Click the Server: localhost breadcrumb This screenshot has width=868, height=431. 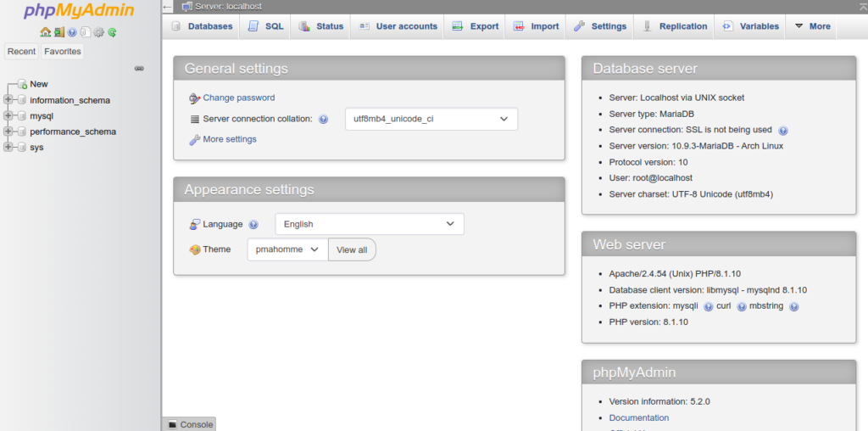(x=228, y=7)
